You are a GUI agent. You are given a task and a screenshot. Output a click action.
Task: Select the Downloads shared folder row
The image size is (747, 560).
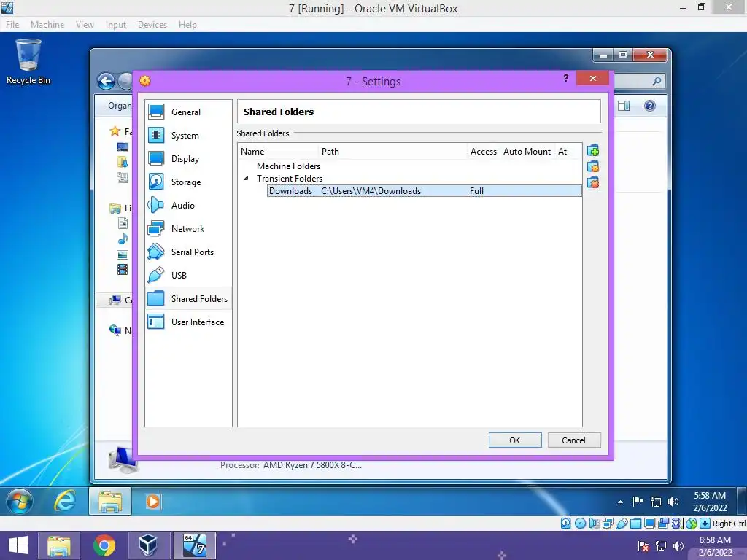click(424, 191)
